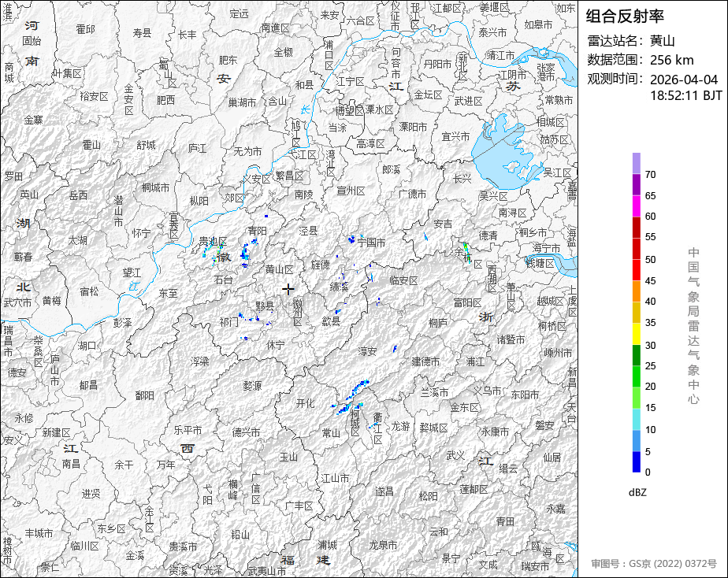Click the 建德市 label
This screenshot has height=578, width=728.
coord(425,361)
